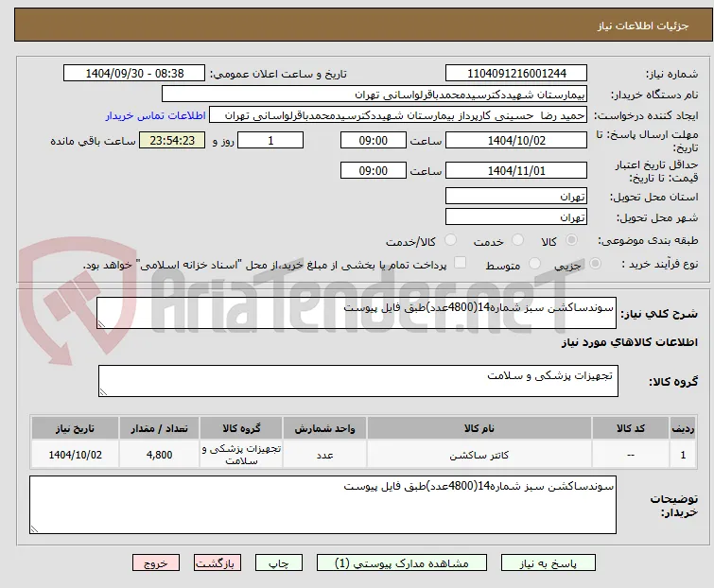The width and height of the screenshot is (714, 588).
Task: Click price validity date 1404/11/01 field
Action: point(516,171)
